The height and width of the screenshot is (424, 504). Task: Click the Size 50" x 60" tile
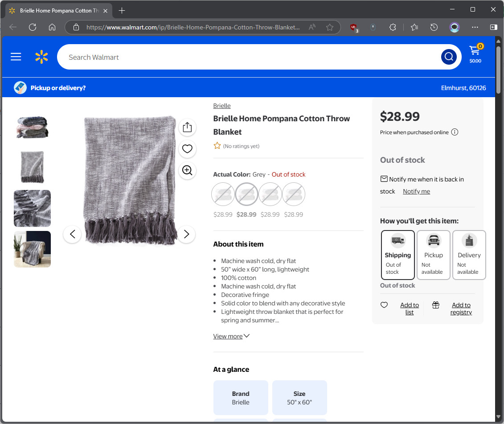(x=299, y=398)
